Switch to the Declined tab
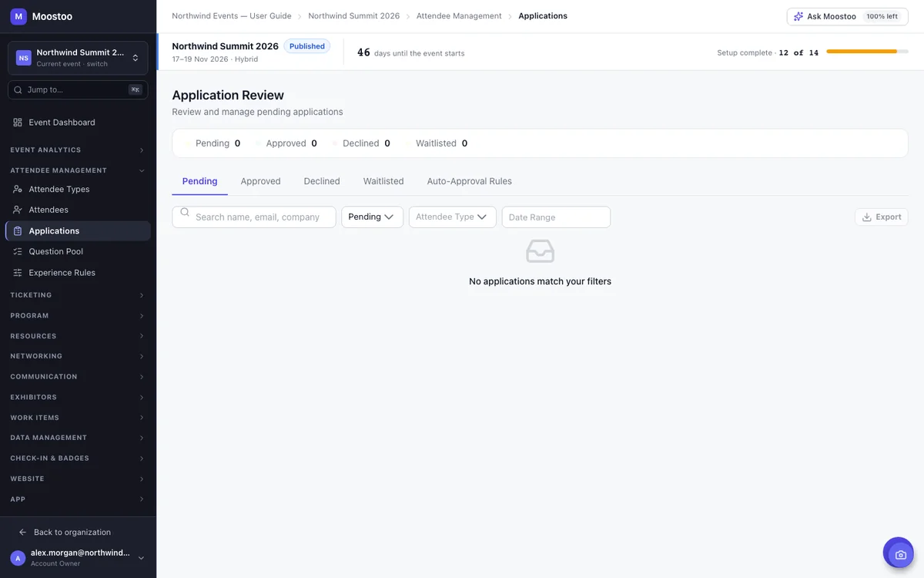Viewport: 924px width, 578px height. [322, 181]
